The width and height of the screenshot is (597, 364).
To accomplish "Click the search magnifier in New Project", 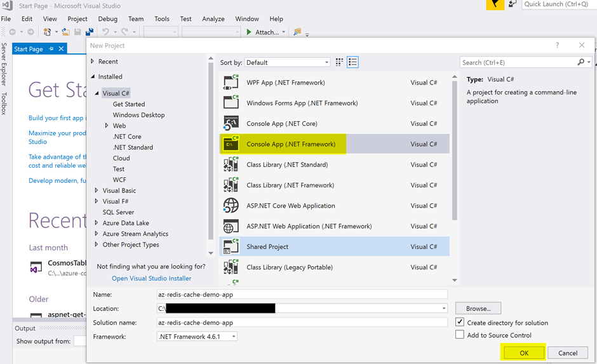I will (x=581, y=62).
